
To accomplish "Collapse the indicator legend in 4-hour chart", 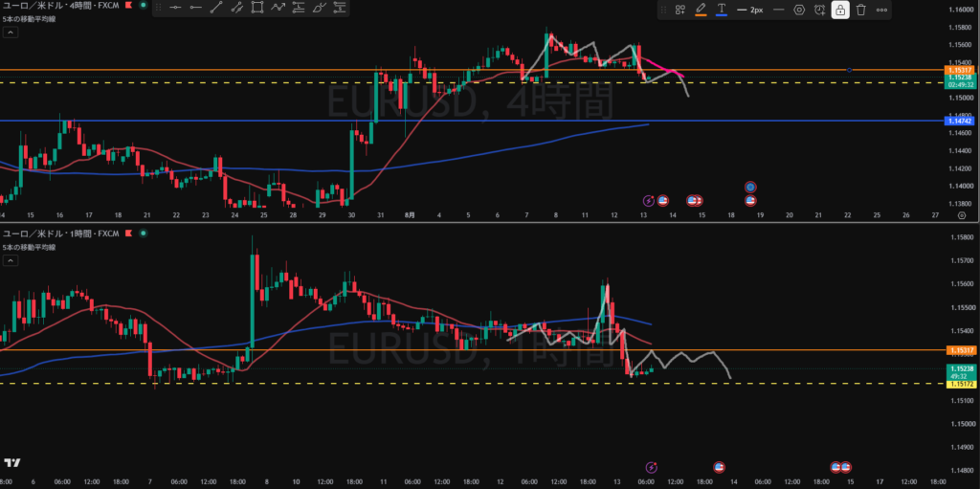I will [x=10, y=33].
